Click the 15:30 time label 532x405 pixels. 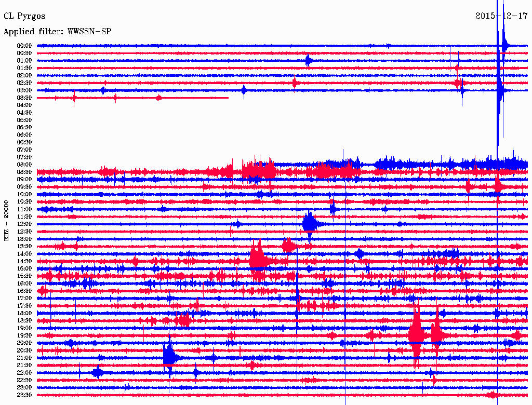[x=24, y=276]
